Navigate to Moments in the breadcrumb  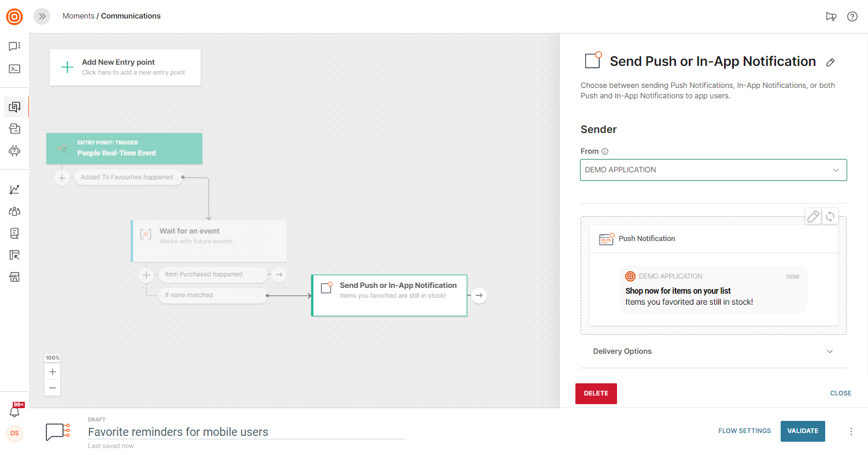(78, 16)
